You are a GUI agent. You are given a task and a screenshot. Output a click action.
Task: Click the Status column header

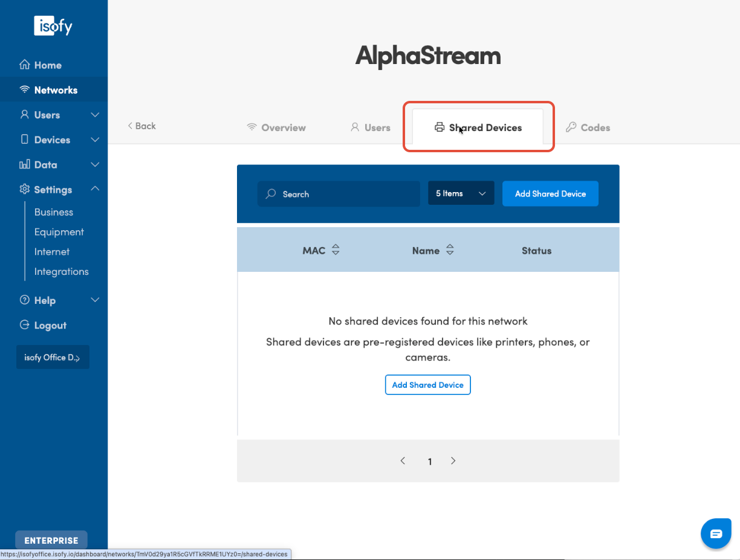[537, 251]
